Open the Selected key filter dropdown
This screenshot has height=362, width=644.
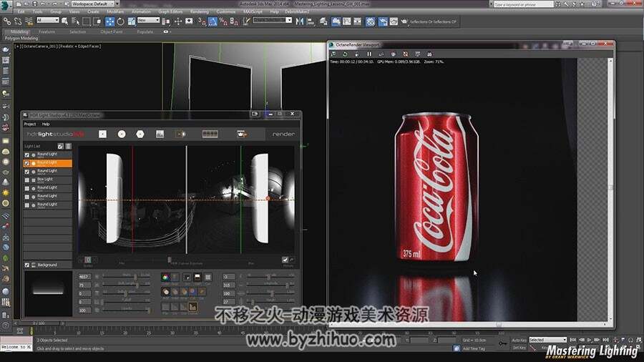click(547, 340)
